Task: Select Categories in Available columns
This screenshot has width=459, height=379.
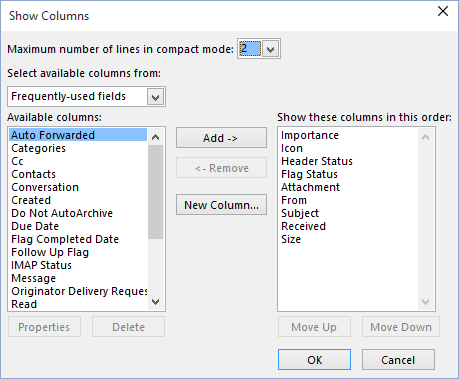Action: coord(78,148)
